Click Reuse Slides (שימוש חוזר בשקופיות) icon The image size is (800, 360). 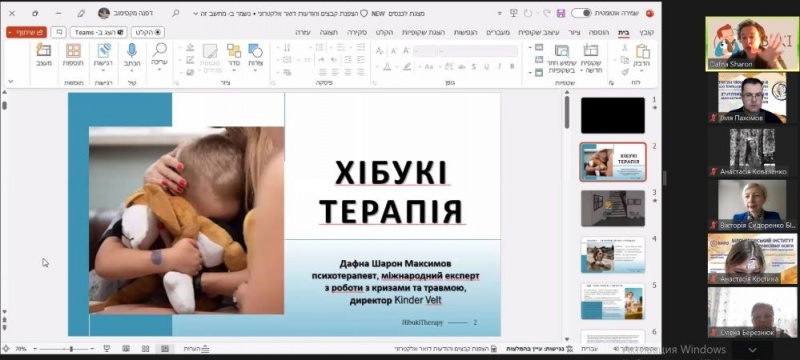[x=562, y=50]
